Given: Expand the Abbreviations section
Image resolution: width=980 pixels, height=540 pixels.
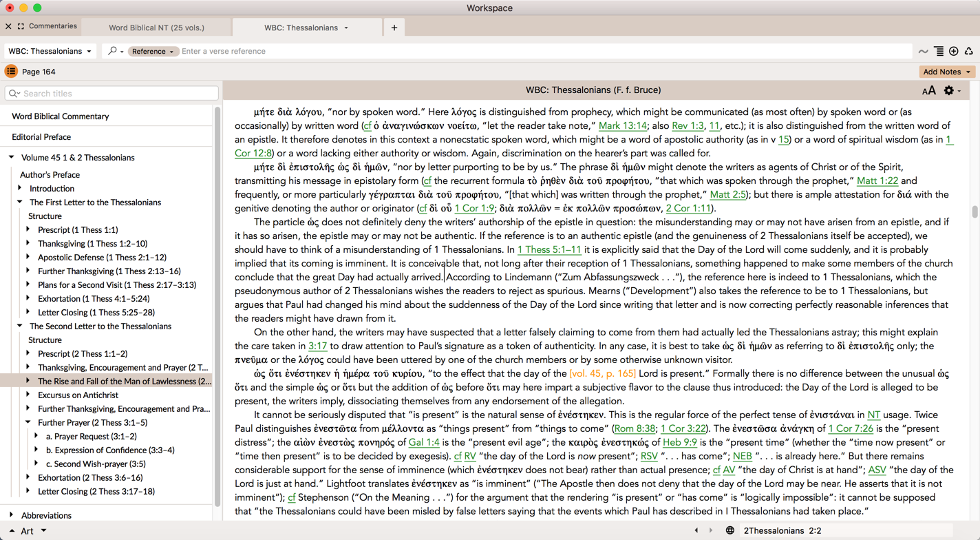Looking at the screenshot, I should 12,515.
